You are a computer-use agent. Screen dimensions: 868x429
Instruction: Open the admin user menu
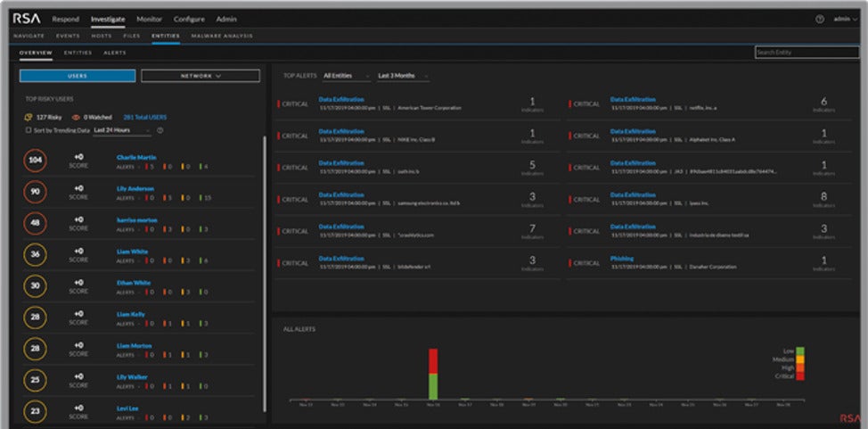844,19
